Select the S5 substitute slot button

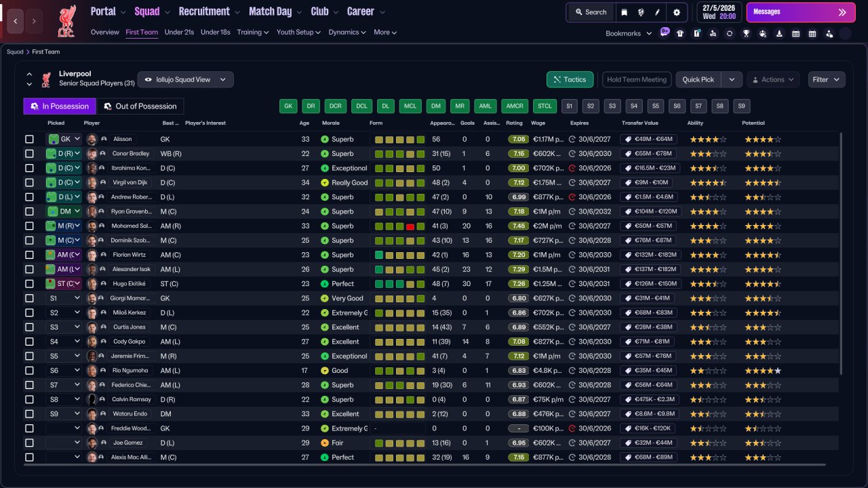[655, 106]
